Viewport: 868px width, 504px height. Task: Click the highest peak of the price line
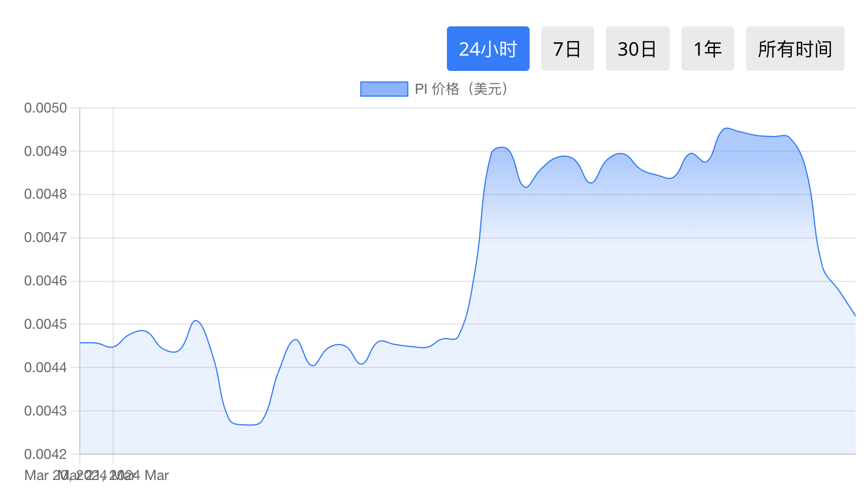click(x=727, y=128)
